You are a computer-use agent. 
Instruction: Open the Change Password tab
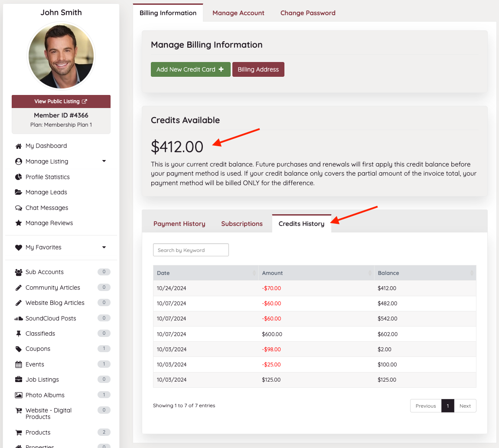(308, 13)
